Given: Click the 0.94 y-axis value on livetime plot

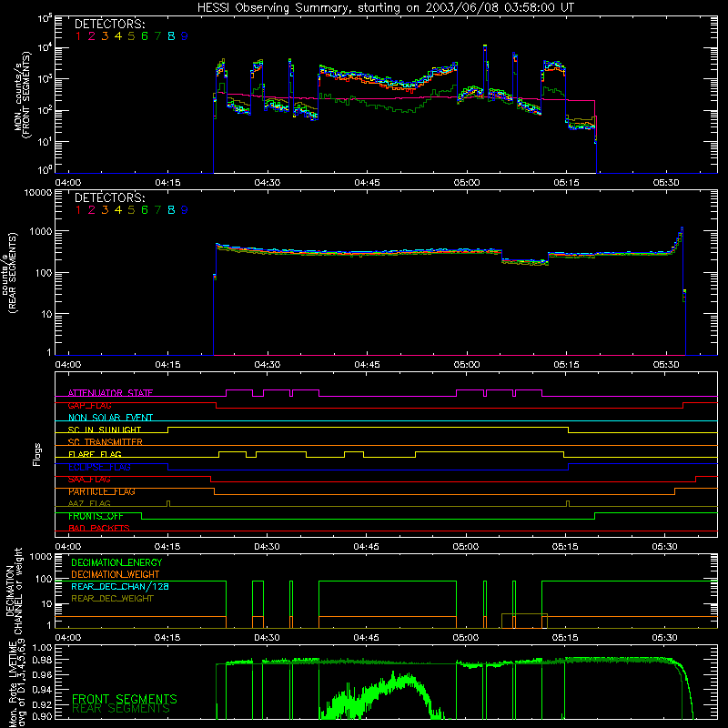Looking at the screenshot, I should [42, 689].
